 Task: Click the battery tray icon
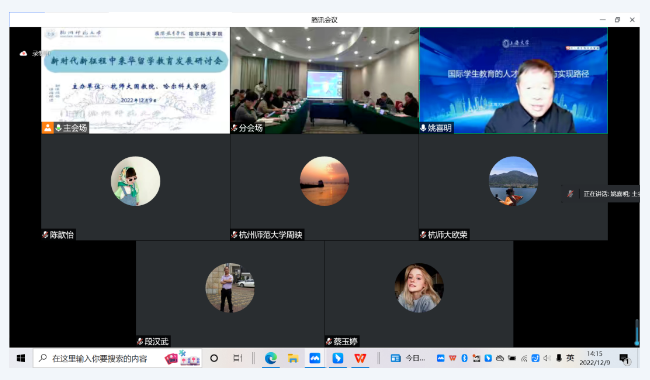pos(512,358)
